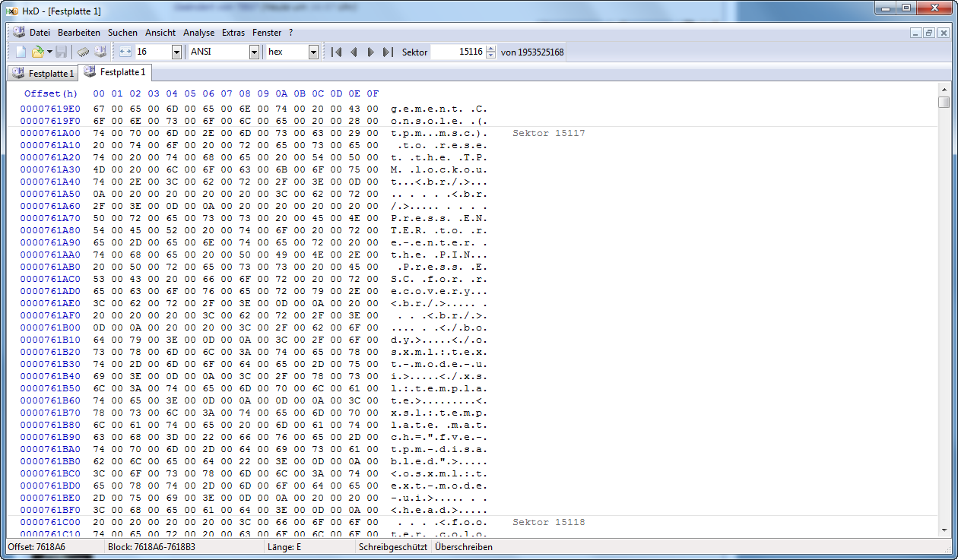Image resolution: width=958 pixels, height=560 pixels.
Task: Click the greyed-out Save diskette icon
Action: coord(61,52)
